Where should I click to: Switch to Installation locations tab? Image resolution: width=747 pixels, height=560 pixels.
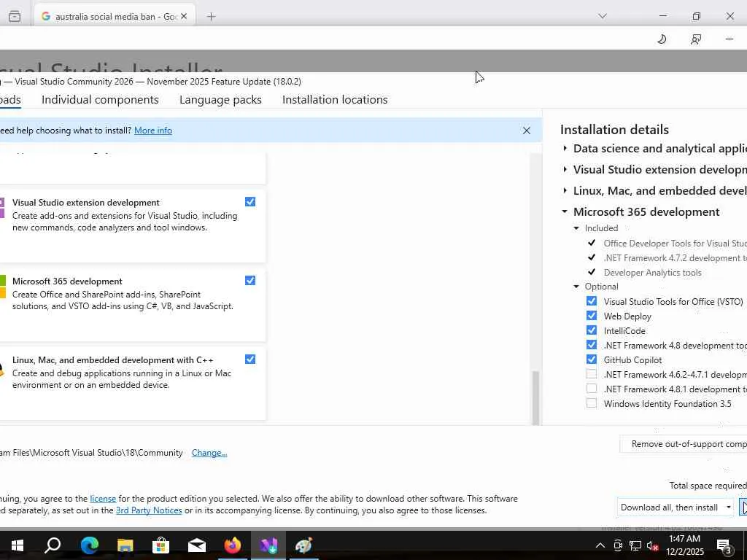335,99
